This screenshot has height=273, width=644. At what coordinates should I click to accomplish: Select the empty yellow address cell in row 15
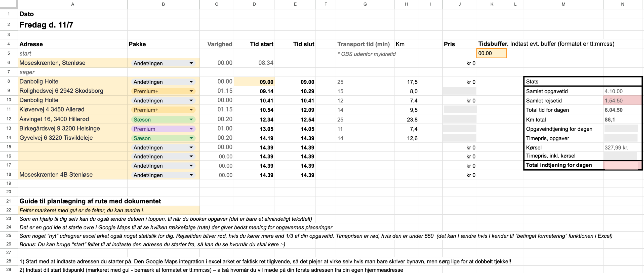tap(73, 147)
